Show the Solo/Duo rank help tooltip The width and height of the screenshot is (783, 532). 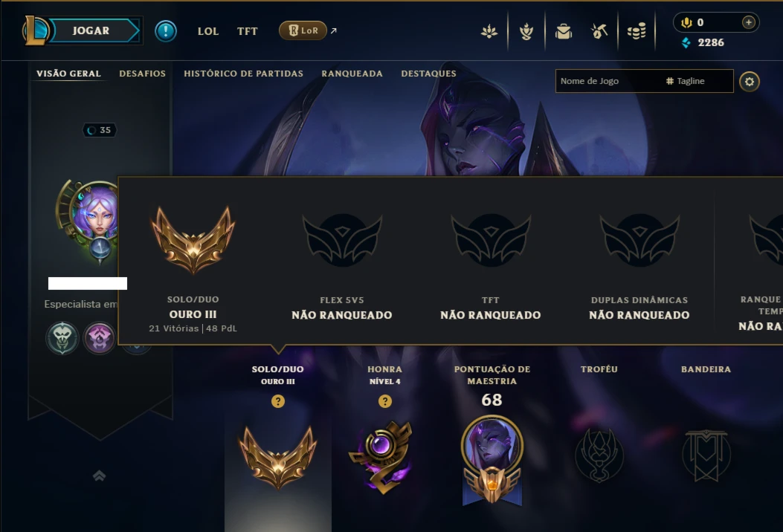(278, 401)
